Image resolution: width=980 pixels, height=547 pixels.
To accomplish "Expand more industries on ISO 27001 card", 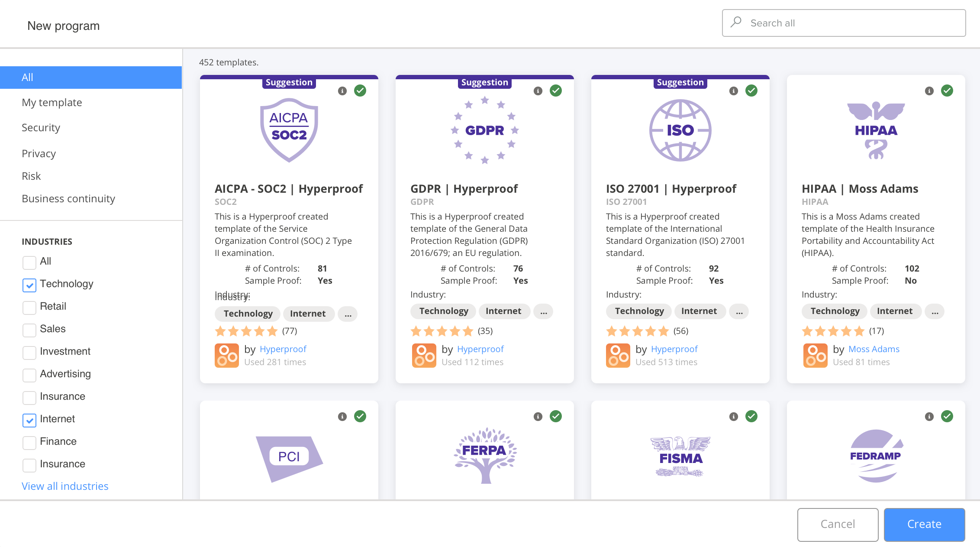I will click(739, 311).
